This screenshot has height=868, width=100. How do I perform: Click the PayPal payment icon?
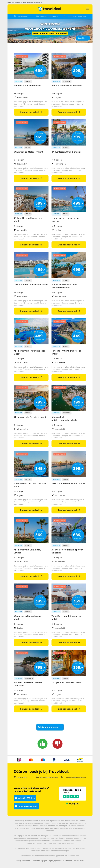(54, 760)
